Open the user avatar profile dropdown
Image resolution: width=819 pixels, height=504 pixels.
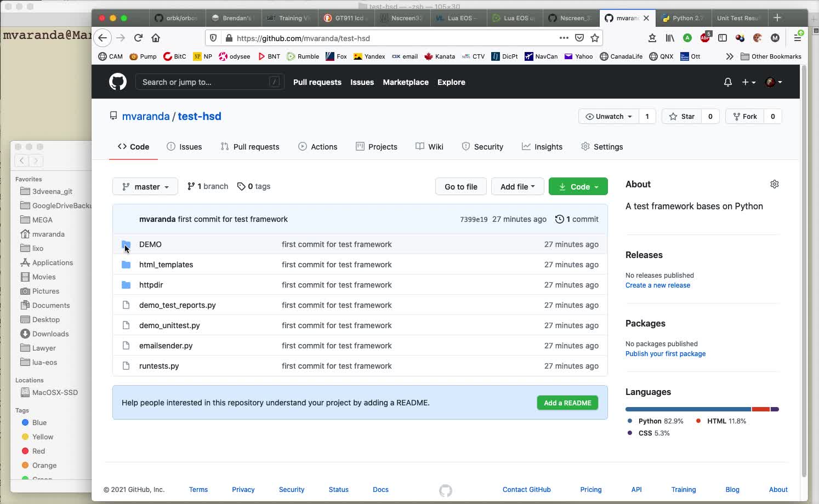click(774, 82)
